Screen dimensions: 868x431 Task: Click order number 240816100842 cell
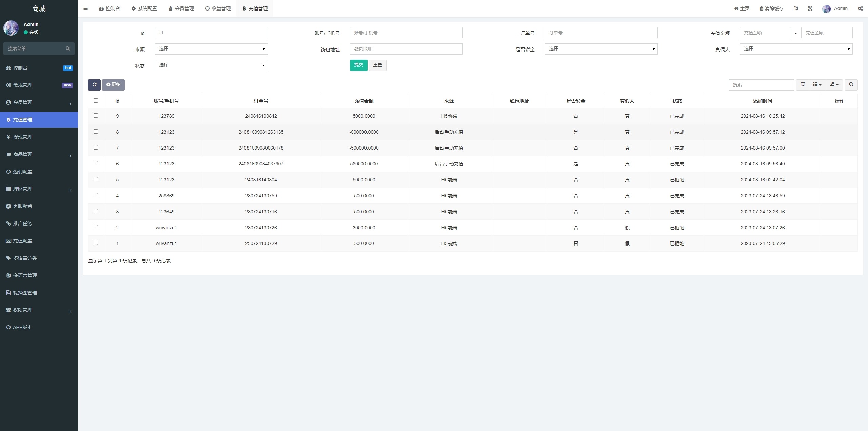(x=261, y=116)
